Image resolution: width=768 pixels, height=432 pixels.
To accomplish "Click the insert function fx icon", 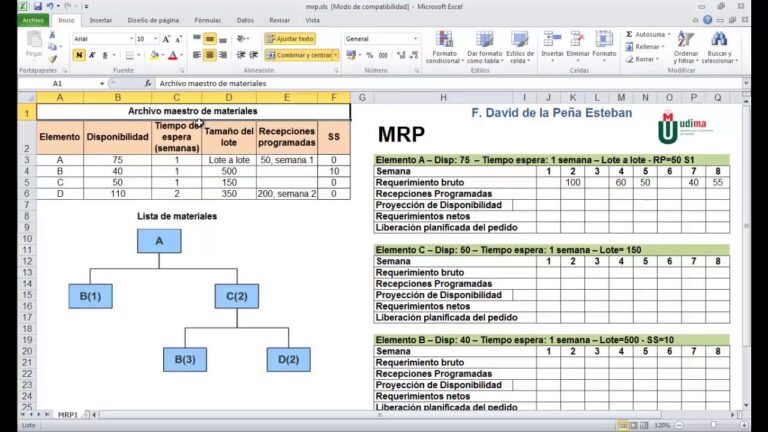I will click(148, 84).
